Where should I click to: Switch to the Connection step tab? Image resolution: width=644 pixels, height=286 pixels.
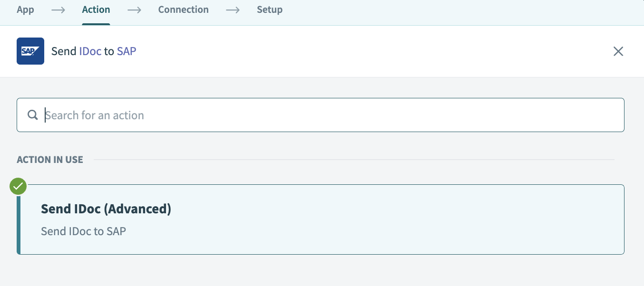tap(183, 10)
